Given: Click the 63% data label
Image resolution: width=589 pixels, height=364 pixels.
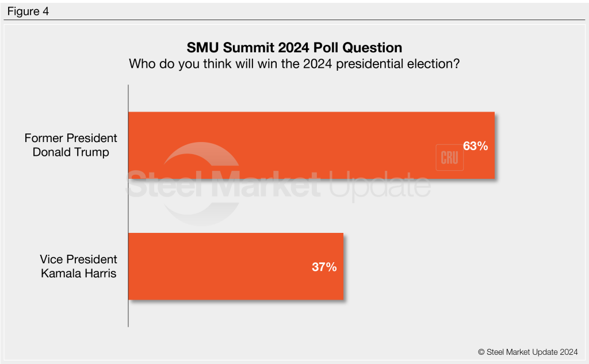Looking at the screenshot, I should pyautogui.click(x=476, y=146).
